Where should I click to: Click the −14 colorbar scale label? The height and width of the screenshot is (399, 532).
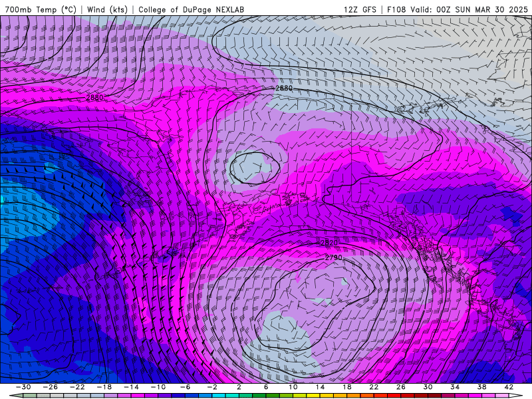click(131, 387)
